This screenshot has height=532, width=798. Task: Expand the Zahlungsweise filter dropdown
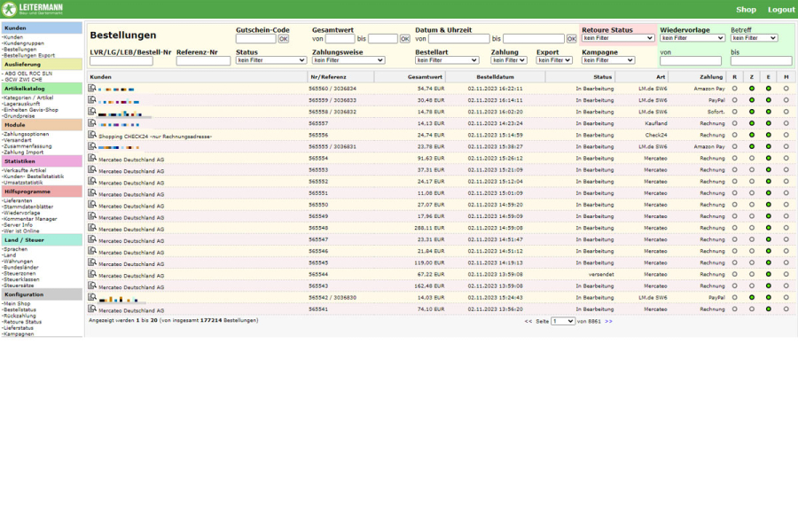(x=348, y=60)
